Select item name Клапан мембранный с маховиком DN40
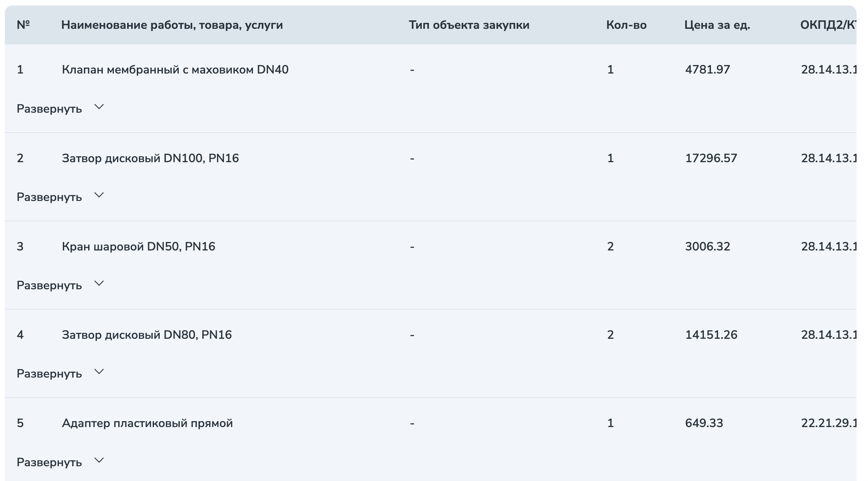The height and width of the screenshot is (481, 868). tap(175, 69)
